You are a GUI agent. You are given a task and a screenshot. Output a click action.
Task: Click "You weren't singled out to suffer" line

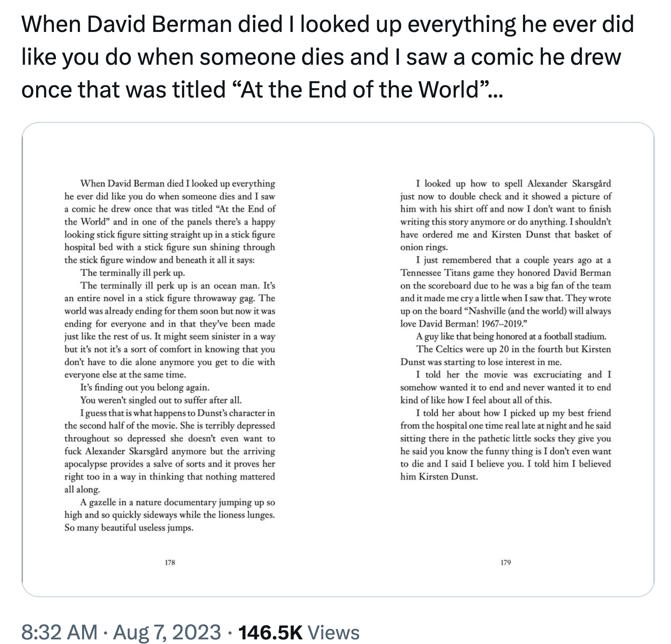(x=161, y=400)
